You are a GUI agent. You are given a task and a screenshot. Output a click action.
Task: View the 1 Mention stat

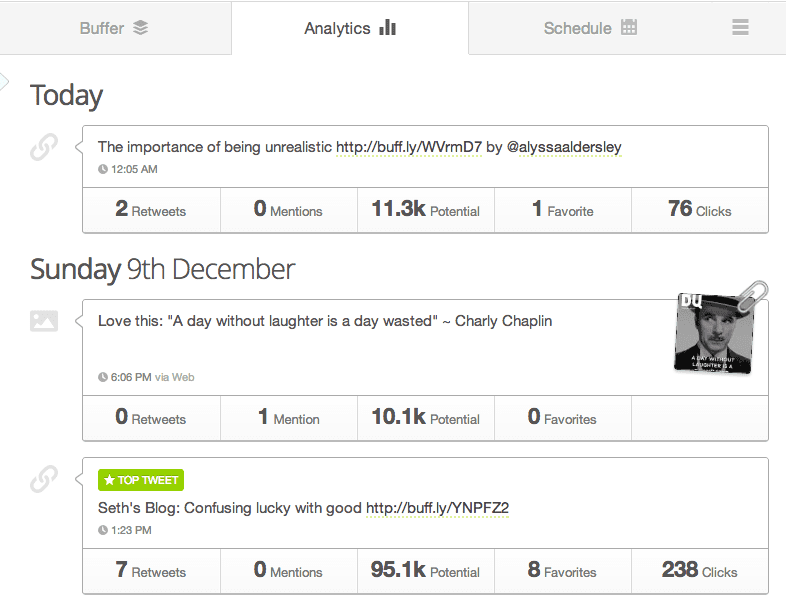289,418
